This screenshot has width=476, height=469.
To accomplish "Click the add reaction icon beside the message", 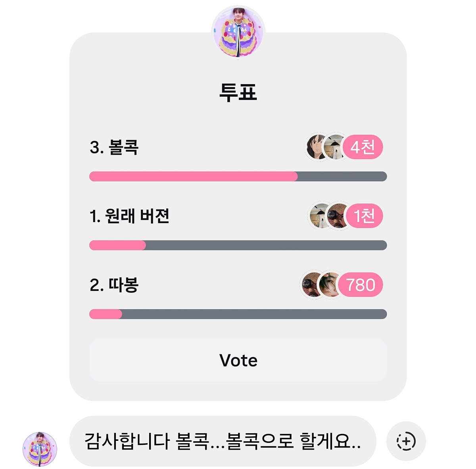I will click(406, 441).
